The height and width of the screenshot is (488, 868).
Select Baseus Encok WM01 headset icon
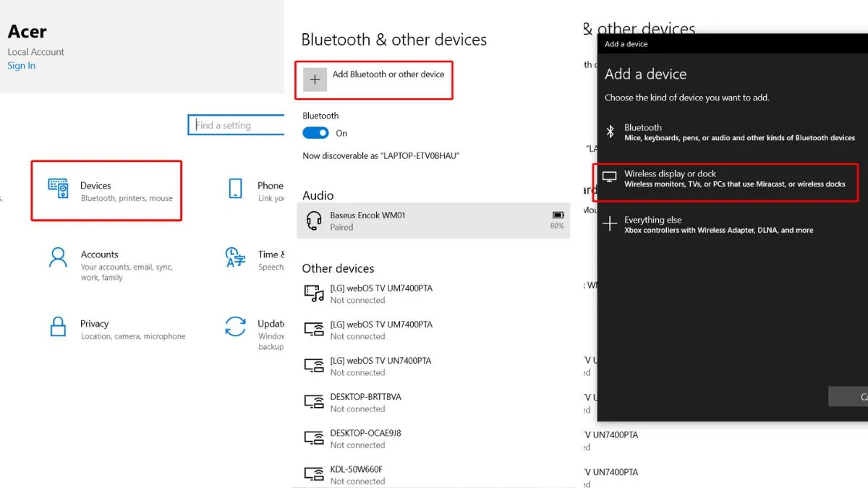pyautogui.click(x=314, y=221)
